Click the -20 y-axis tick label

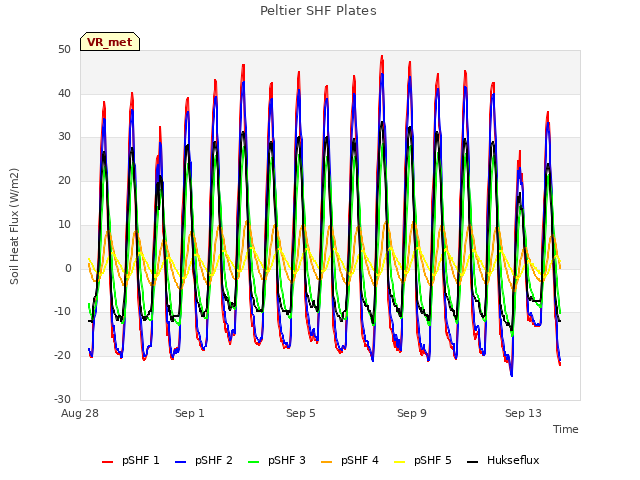62,356
